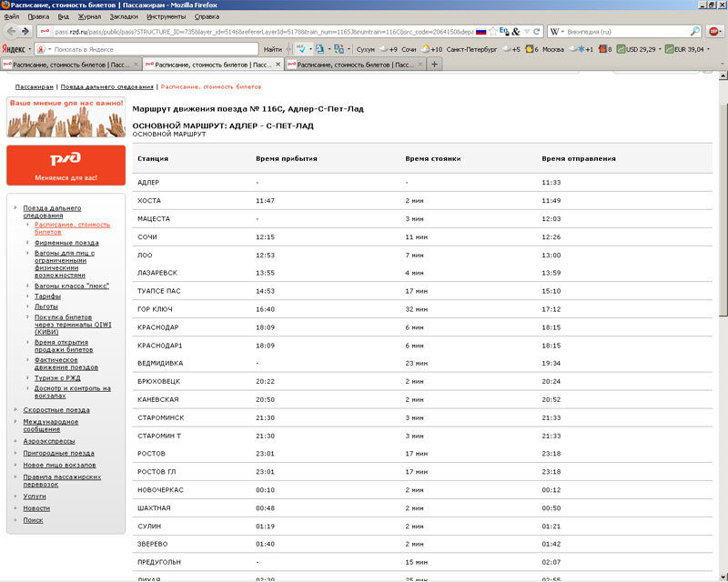Open a new tab with plus button
Viewport: 728px width, 582px height.
click(x=434, y=65)
